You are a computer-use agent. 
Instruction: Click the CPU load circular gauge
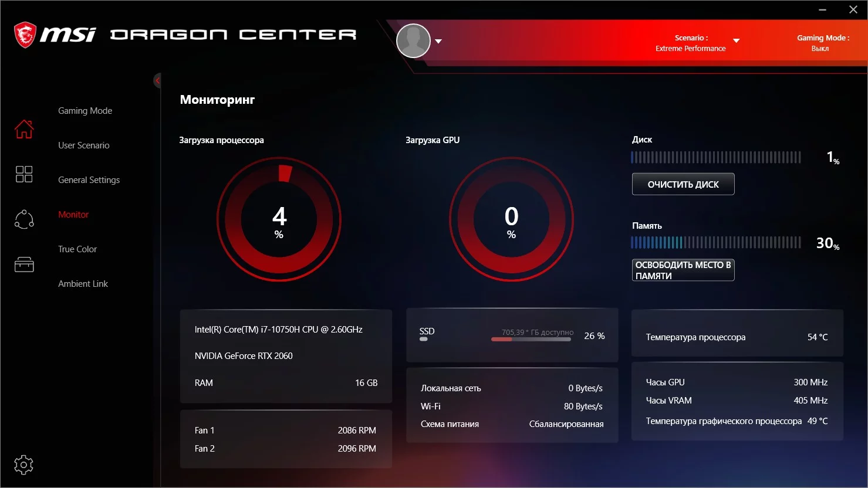click(x=279, y=219)
